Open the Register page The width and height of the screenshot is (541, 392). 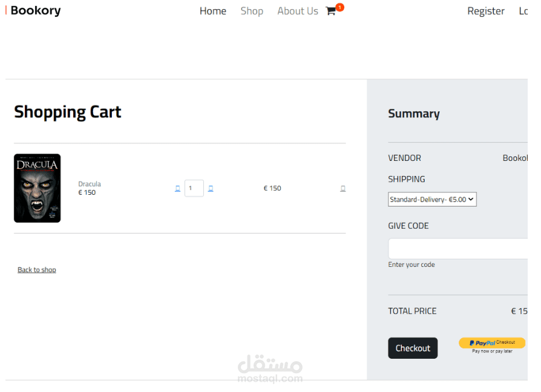point(486,11)
